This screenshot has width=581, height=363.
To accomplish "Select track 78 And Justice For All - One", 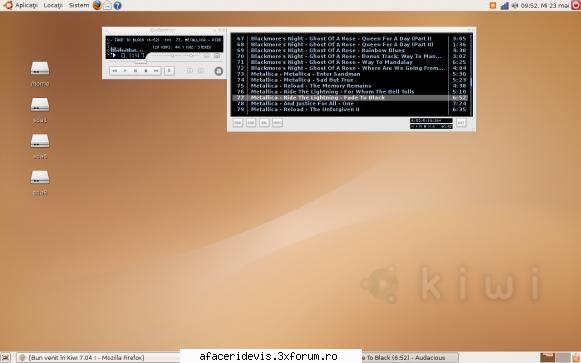I will tap(350, 104).
